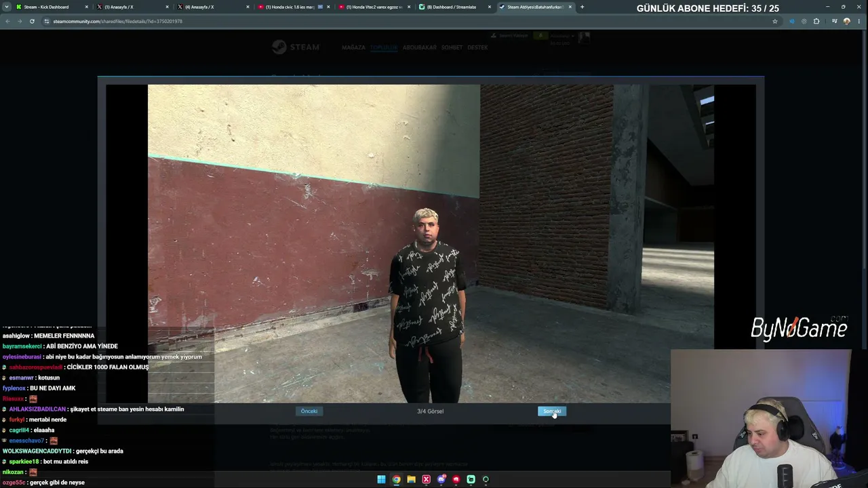The width and height of the screenshot is (868, 488).
Task: Click chat message "gerçek gibi de neyse"
Action: pyautogui.click(x=58, y=483)
